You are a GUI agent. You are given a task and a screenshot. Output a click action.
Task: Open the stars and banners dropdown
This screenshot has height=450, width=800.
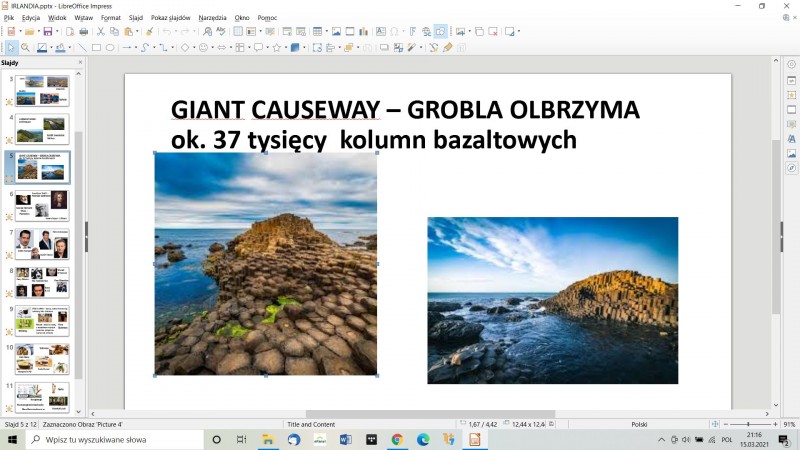pos(284,47)
